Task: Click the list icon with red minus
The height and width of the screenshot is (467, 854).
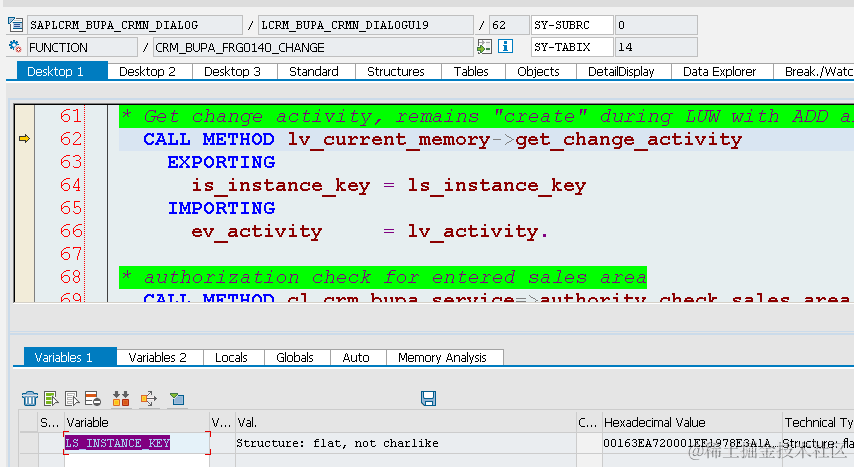Action: point(93,399)
